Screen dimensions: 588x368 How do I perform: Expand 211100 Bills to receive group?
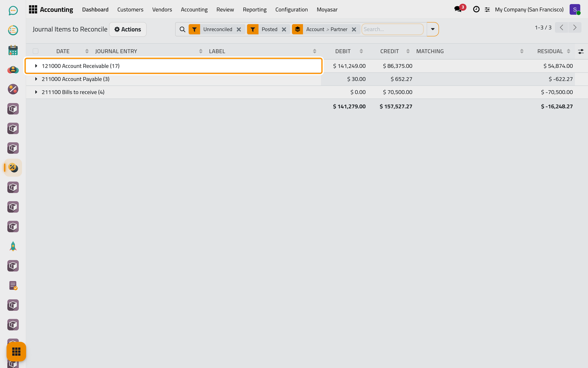click(173, 92)
